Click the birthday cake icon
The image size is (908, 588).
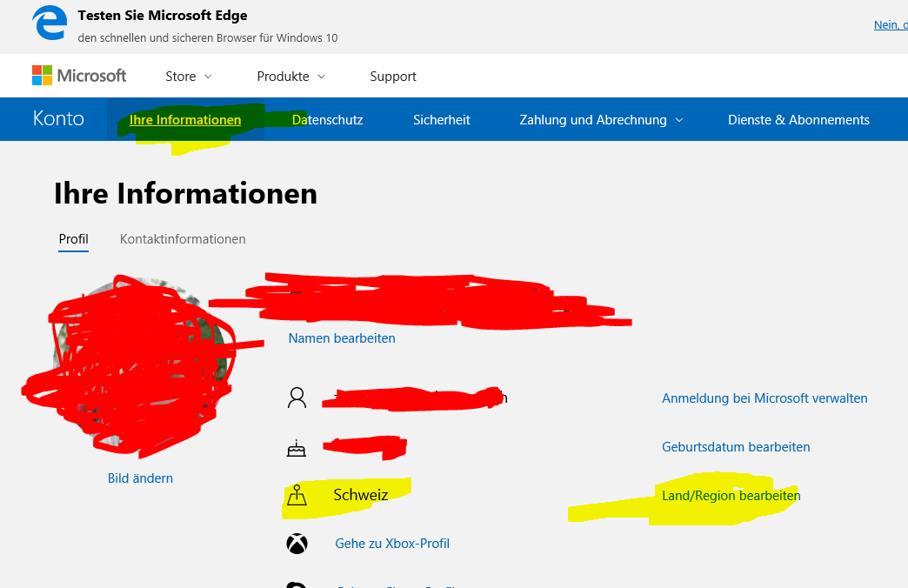[297, 448]
